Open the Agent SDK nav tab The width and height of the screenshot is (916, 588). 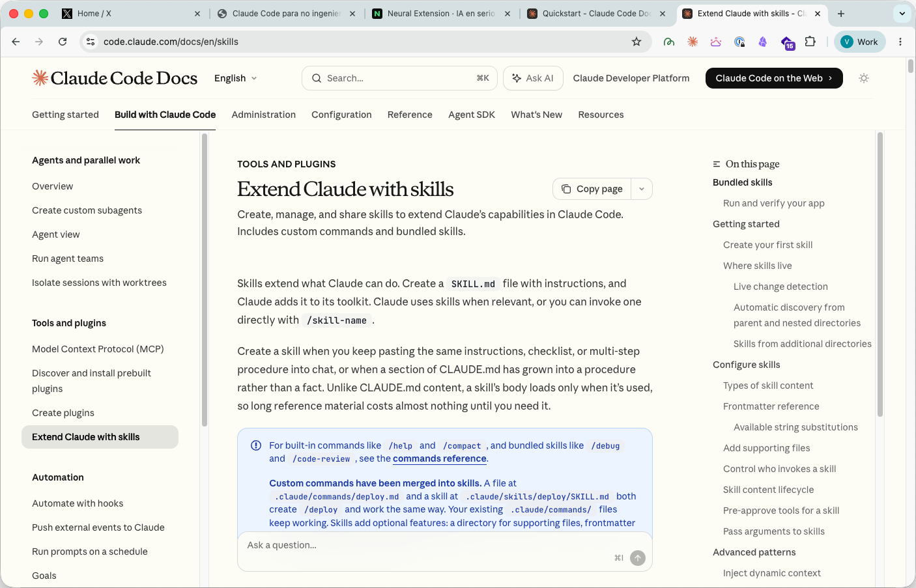point(472,115)
